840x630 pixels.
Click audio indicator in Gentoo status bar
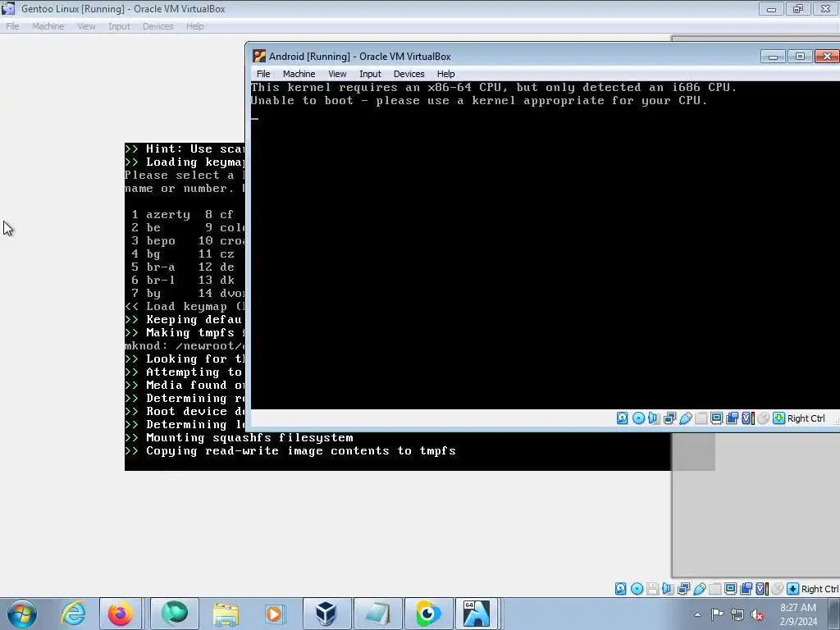click(668, 589)
